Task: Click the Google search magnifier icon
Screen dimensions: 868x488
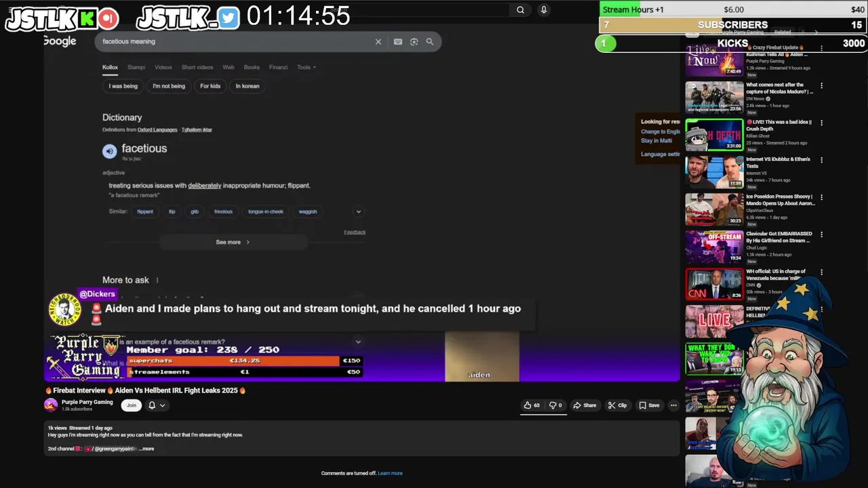Action: pos(429,41)
